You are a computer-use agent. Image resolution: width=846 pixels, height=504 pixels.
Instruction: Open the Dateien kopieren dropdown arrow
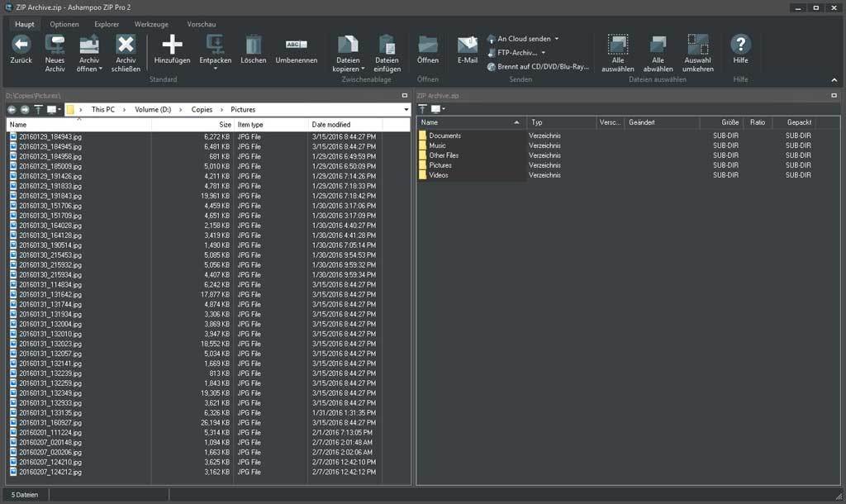(x=363, y=69)
